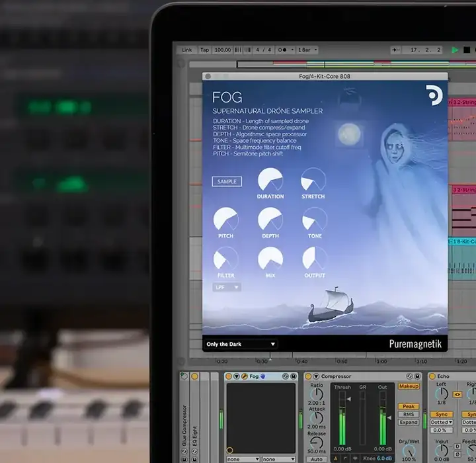The image size is (476, 463).
Task: Toggle the metronome icon in the control bar
Action: [282, 50]
